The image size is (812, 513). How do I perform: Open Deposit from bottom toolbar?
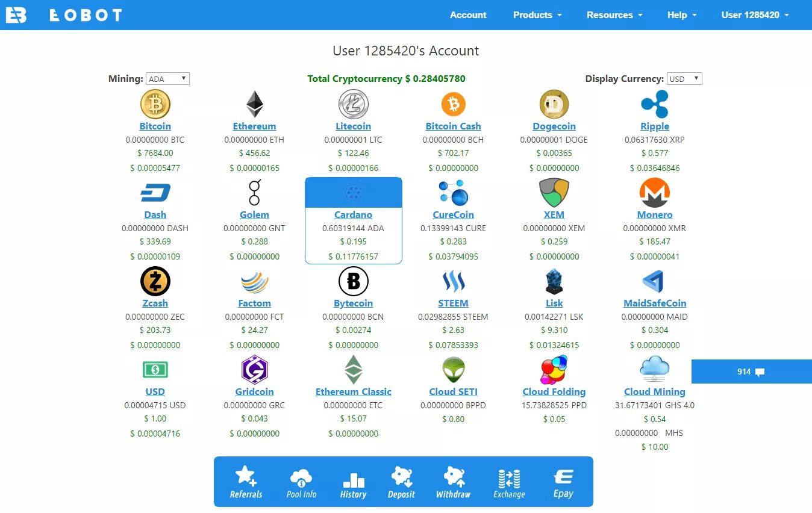(x=401, y=482)
